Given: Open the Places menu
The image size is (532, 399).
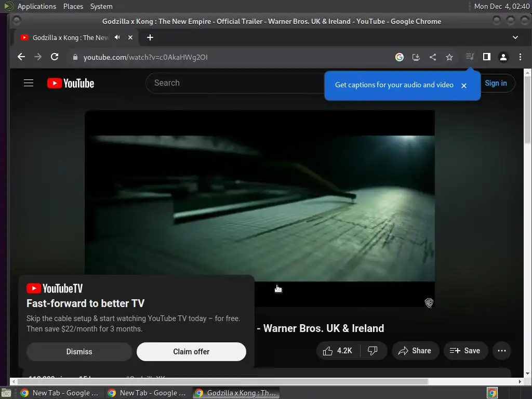Looking at the screenshot, I should 73,6.
